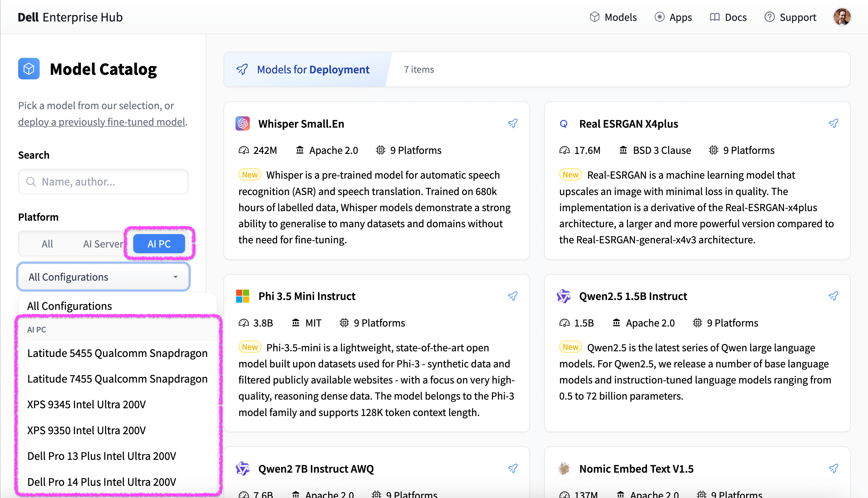
Task: Click the New badge on Qwen2.5 card
Action: 570,347
